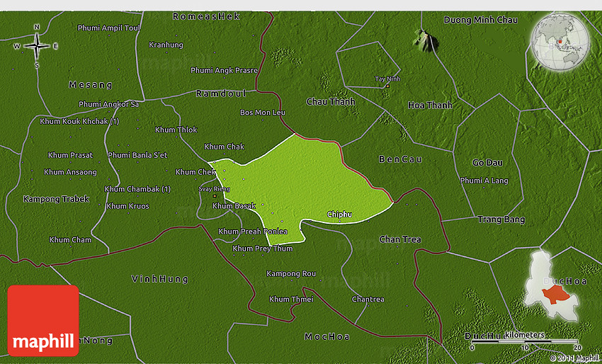Image resolution: width=602 pixels, height=364 pixels.
Task: Click the kilometers scale bar
Action: click(x=525, y=342)
